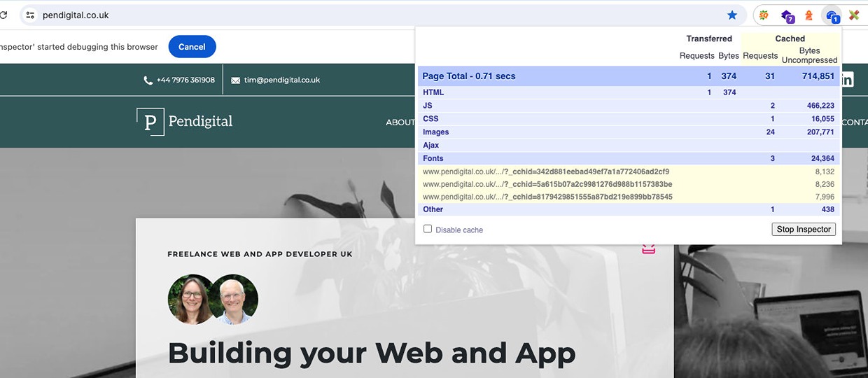Click the page inspector extension with badge 1
This screenshot has height=378, width=868.
[832, 15]
